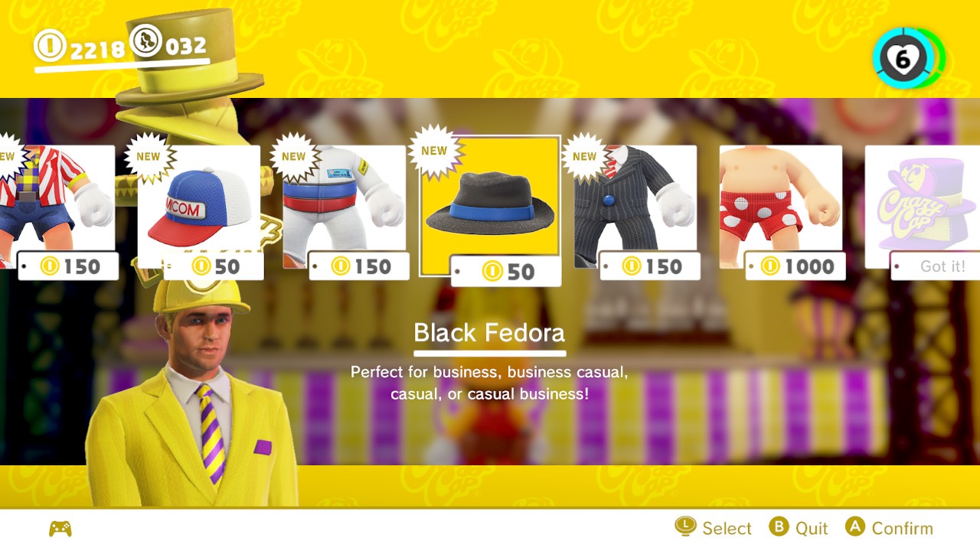Choose the red polka-dot boxer shorts
980x551 pixels.
781,207
